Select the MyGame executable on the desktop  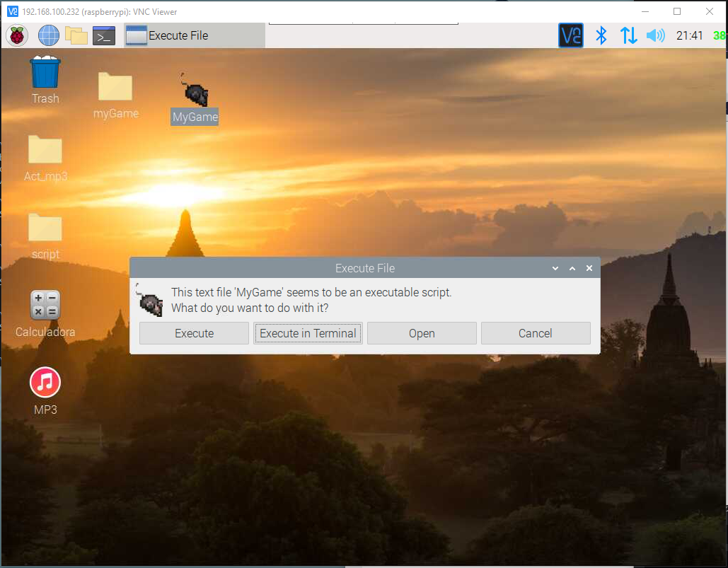point(194,99)
